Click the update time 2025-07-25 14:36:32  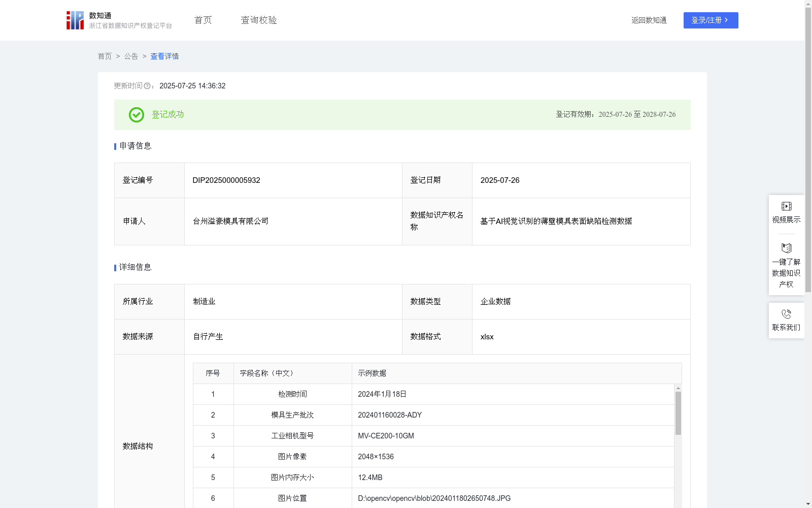click(192, 86)
